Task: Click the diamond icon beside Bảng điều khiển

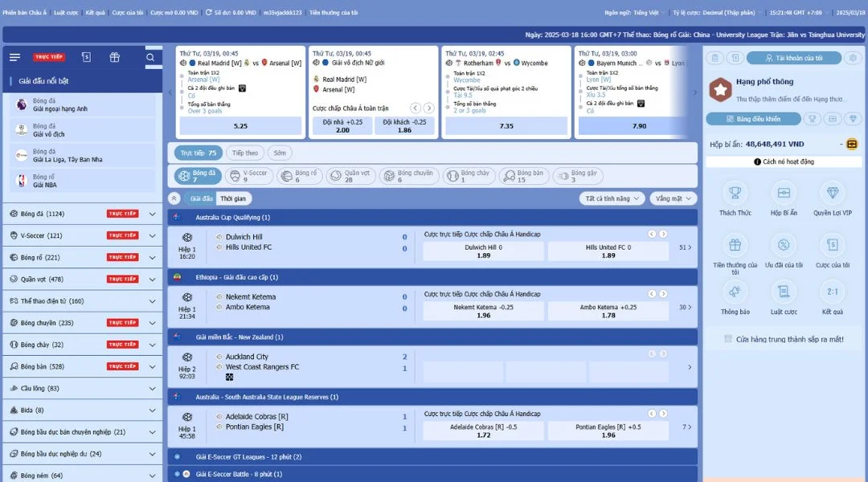Action: click(x=853, y=119)
